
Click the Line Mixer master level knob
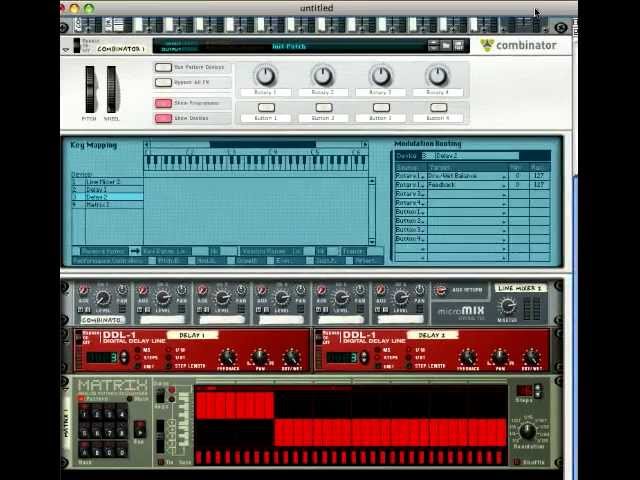pos(507,305)
